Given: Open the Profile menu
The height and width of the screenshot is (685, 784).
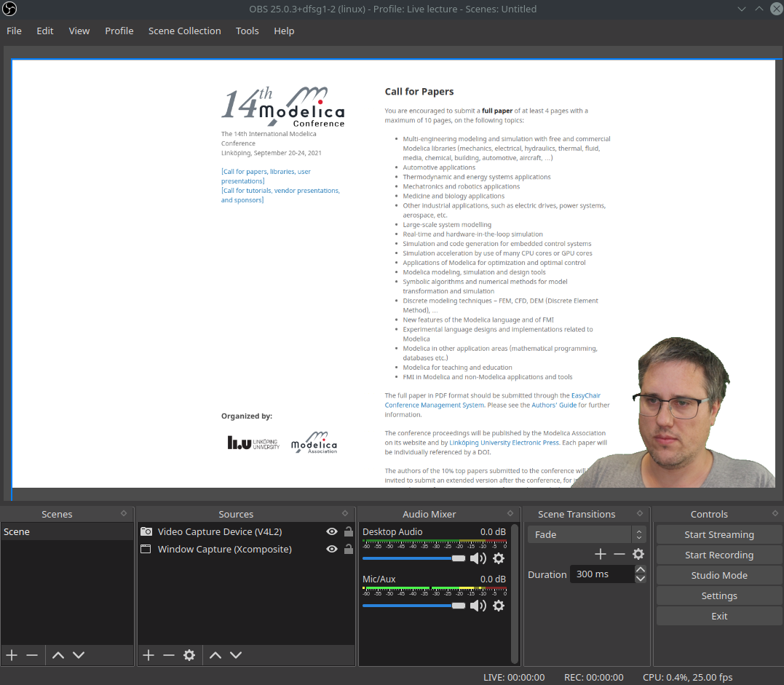Looking at the screenshot, I should tap(119, 31).
